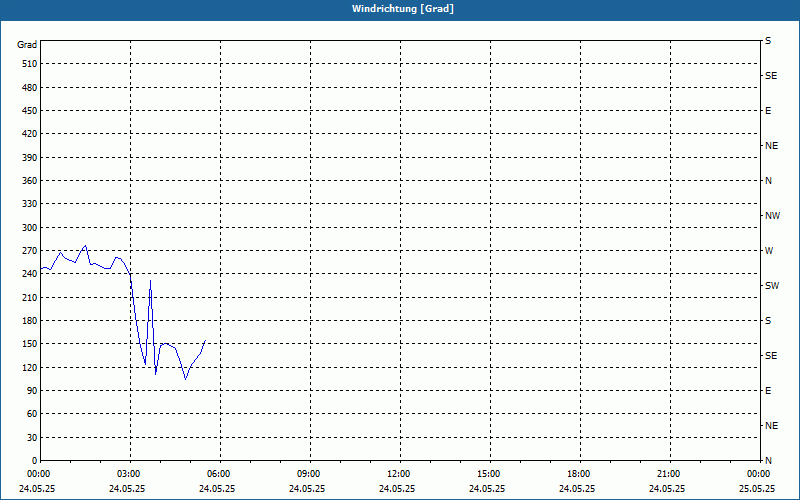Pick the 240 y-axis label
Image resolution: width=800 pixels, height=500 pixels.
point(30,274)
